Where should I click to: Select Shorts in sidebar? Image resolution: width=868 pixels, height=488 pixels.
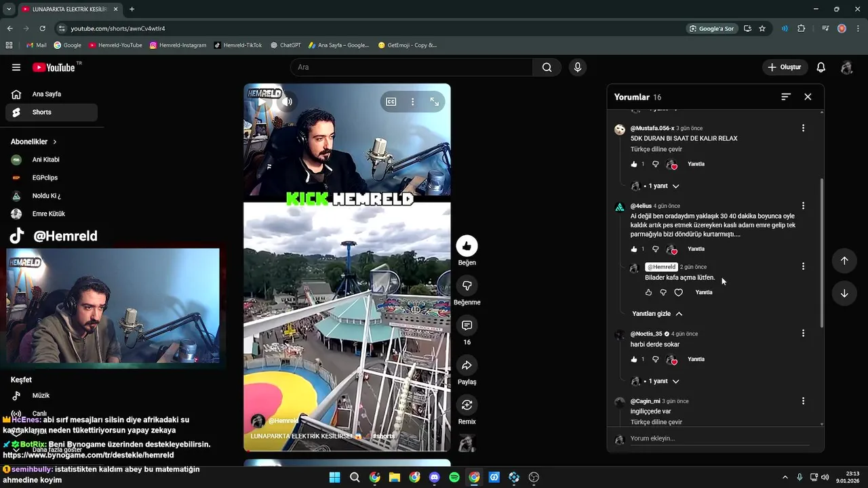[x=52, y=112]
